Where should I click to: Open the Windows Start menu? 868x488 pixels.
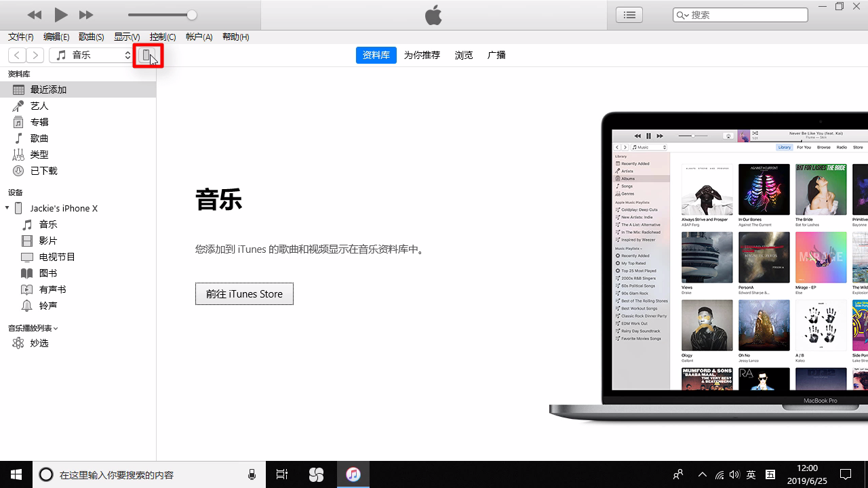coord(16,474)
